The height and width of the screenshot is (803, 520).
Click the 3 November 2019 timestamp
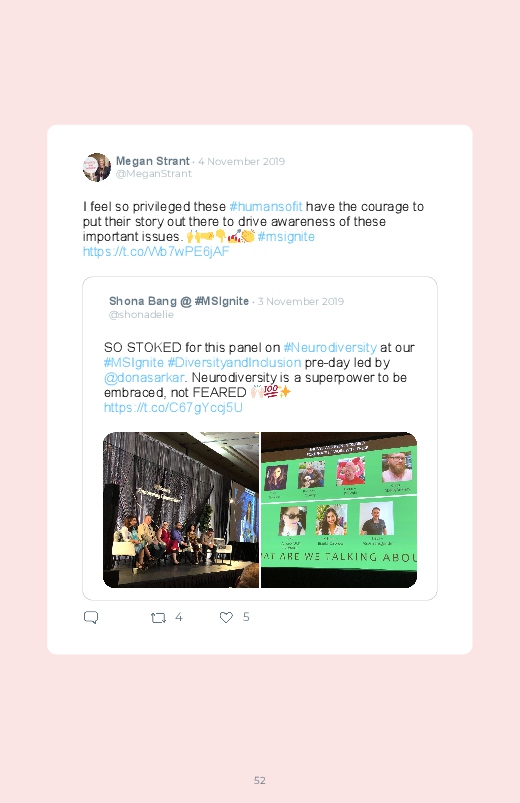(x=301, y=302)
